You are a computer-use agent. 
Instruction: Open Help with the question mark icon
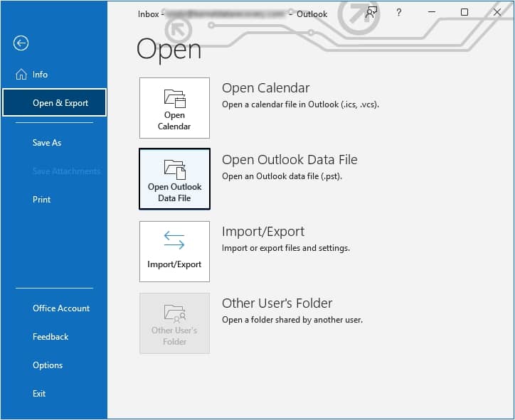point(399,13)
